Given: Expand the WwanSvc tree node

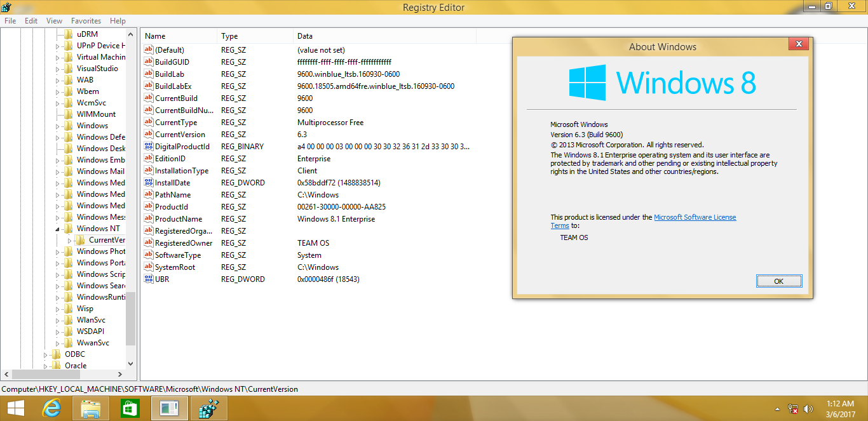Looking at the screenshot, I should pos(57,343).
